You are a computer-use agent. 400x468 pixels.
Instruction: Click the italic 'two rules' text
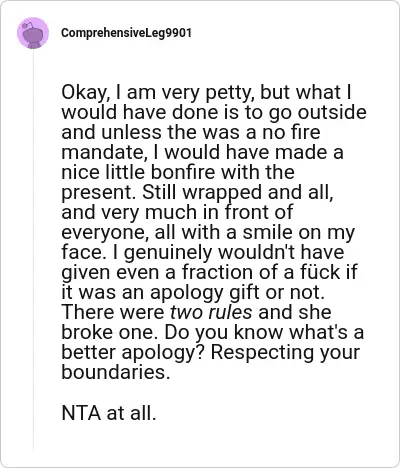pos(211,312)
